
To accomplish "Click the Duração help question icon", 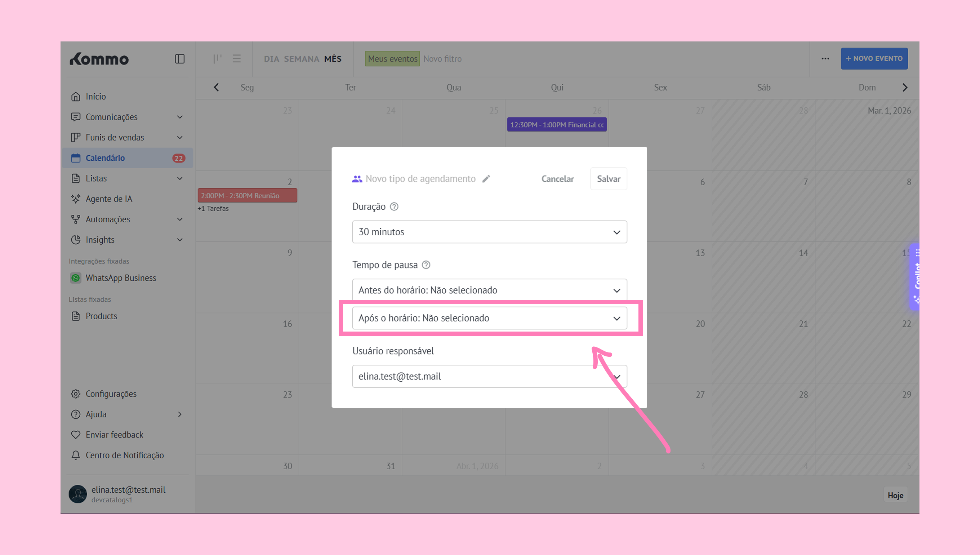I will [x=394, y=207].
